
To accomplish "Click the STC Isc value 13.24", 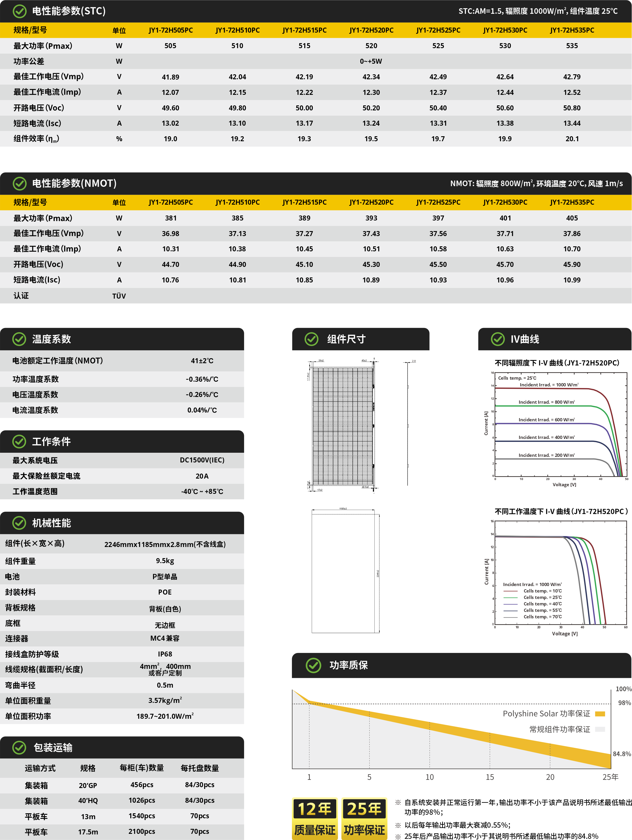I will click(x=371, y=123).
